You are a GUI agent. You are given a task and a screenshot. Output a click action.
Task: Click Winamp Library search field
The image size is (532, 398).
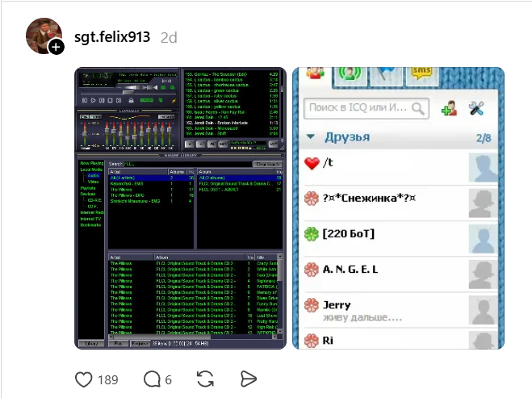(187, 164)
